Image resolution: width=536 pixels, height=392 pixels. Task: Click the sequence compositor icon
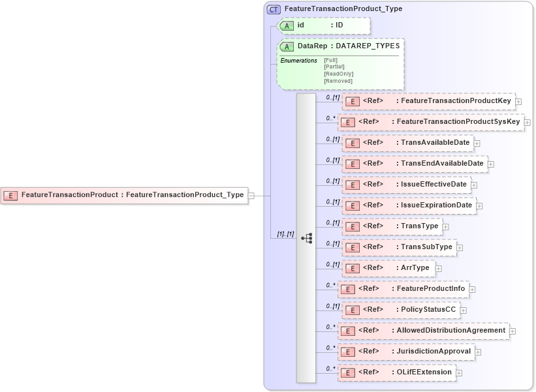pyautogui.click(x=307, y=239)
